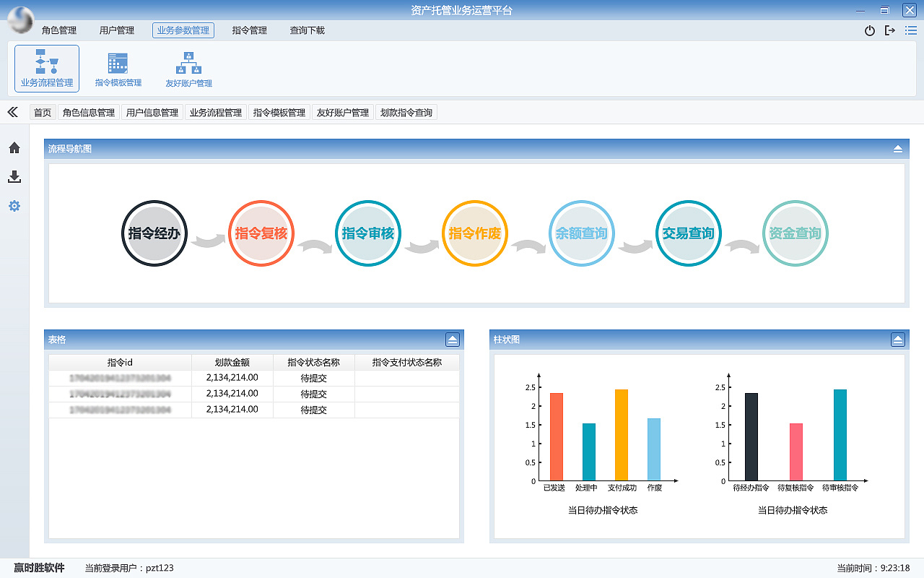Open the list menu icon at top right

click(x=911, y=30)
